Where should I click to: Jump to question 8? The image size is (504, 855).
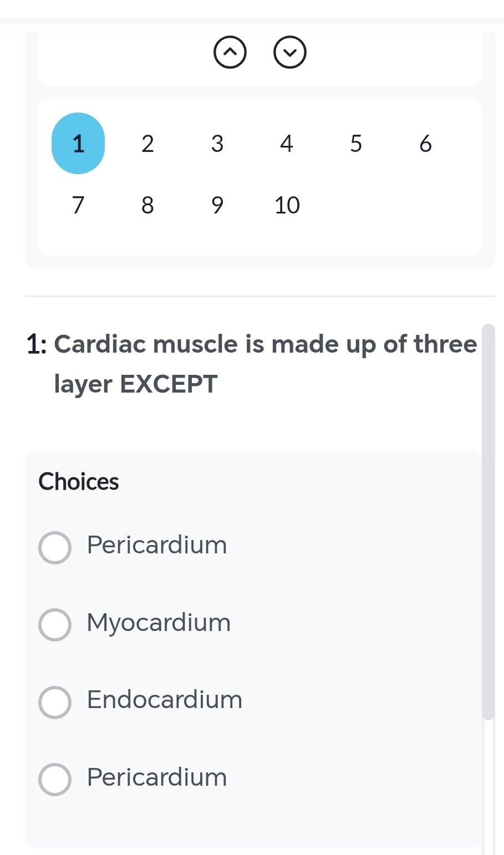click(x=147, y=205)
